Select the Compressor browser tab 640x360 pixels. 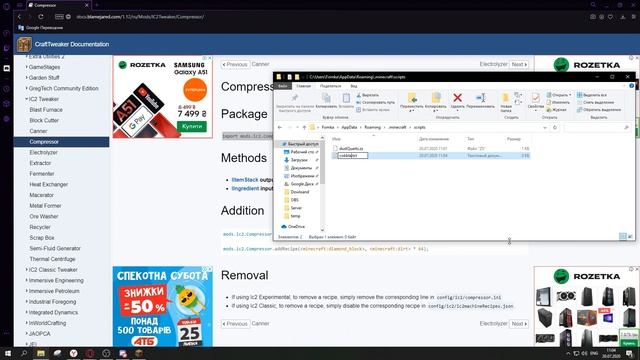click(x=59, y=5)
